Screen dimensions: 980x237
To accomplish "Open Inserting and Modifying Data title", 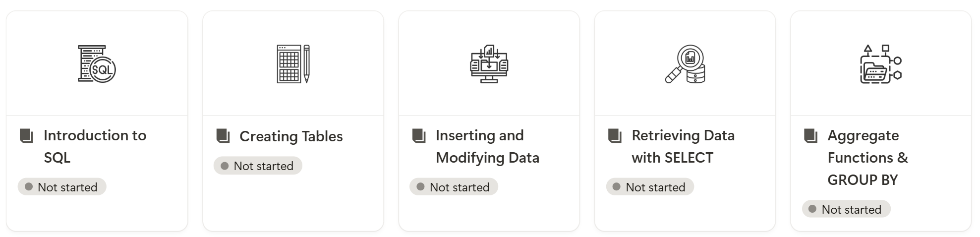I will point(487,146).
